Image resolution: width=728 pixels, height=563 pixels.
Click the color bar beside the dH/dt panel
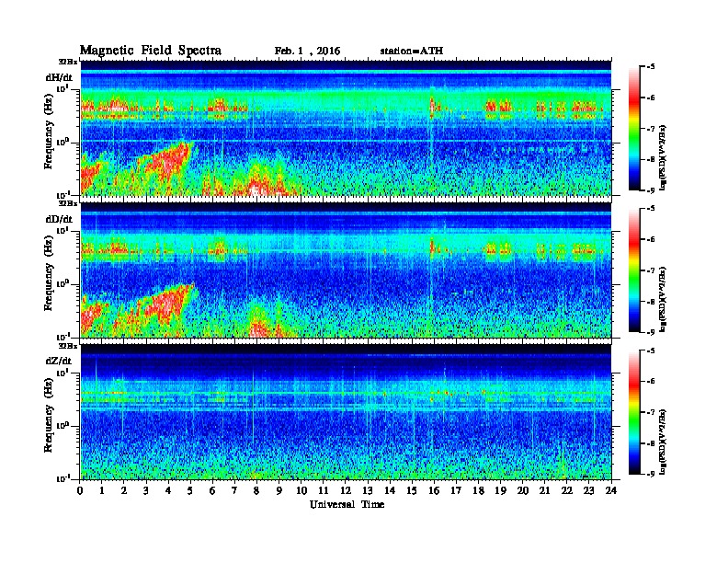[634, 129]
